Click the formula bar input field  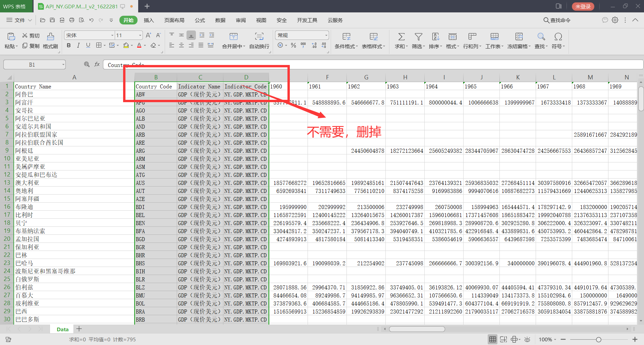tap(373, 65)
